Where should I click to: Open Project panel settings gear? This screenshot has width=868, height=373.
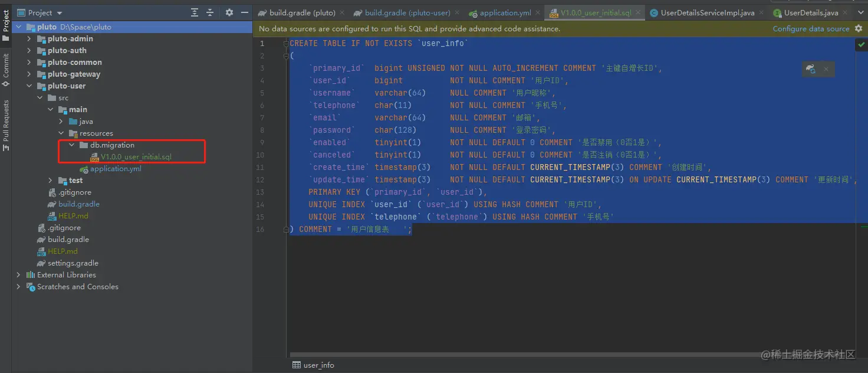[x=229, y=12]
